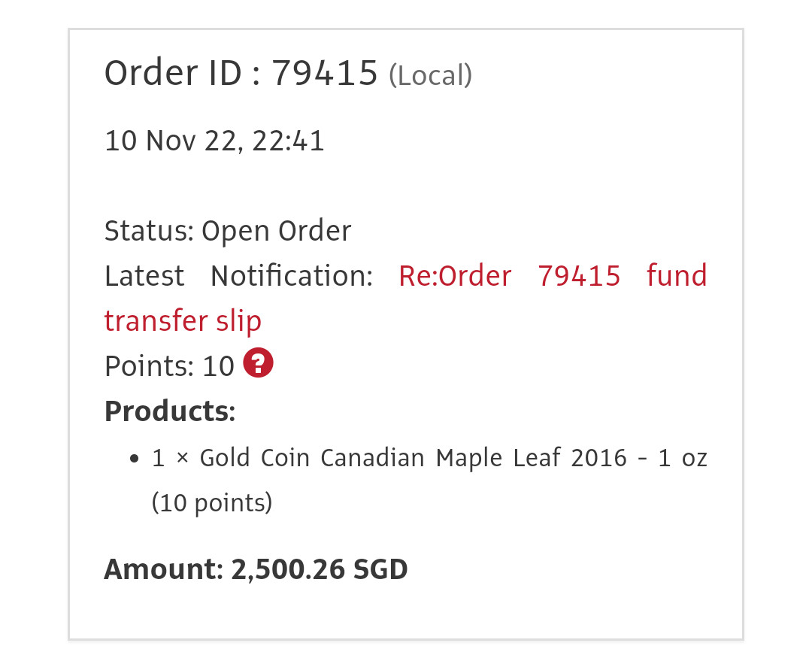Click the 2,500.26 SGD amount value
Image resolution: width=812 pixels, height=655 pixels.
pos(319,569)
